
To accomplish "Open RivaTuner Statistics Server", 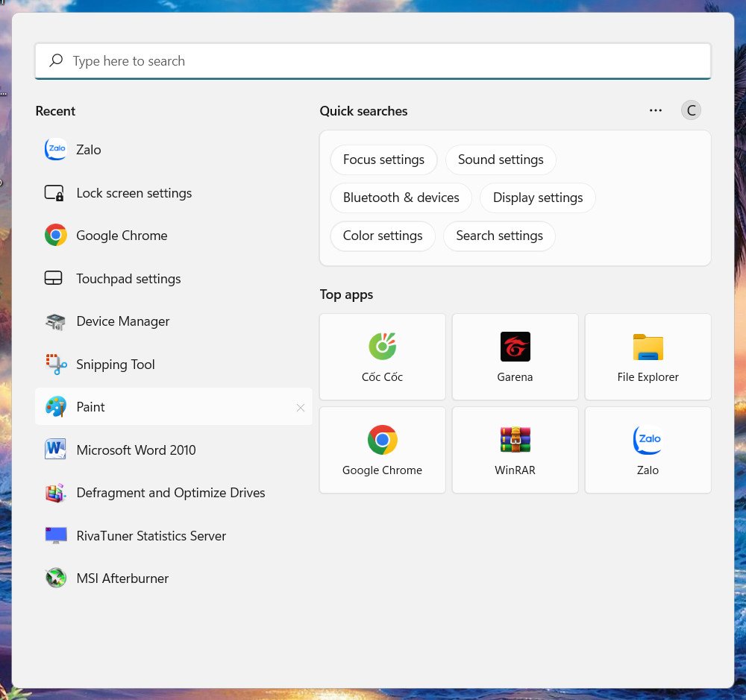I will [151, 536].
